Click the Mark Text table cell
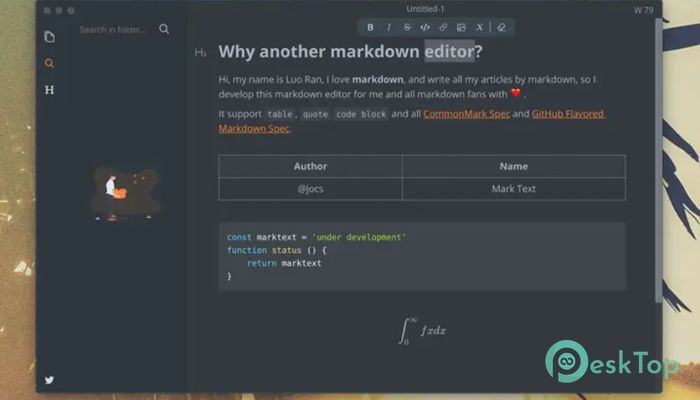This screenshot has width=700, height=400. (514, 189)
